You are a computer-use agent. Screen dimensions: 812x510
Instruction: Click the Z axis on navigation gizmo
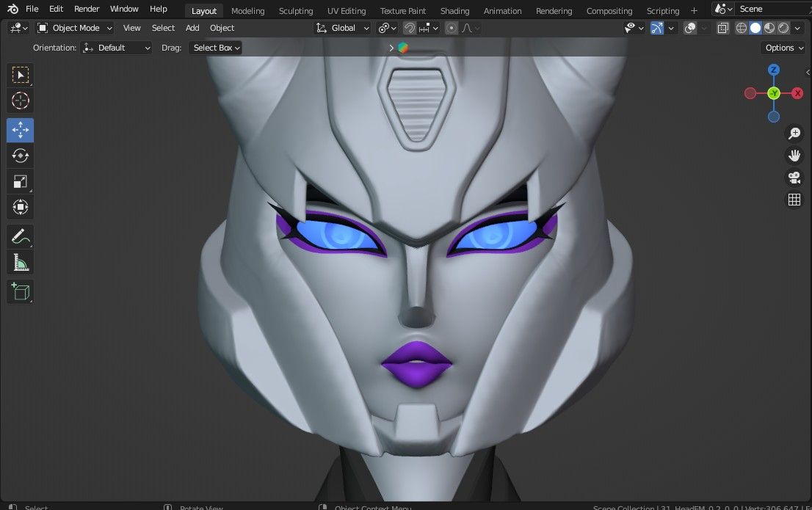coord(774,70)
